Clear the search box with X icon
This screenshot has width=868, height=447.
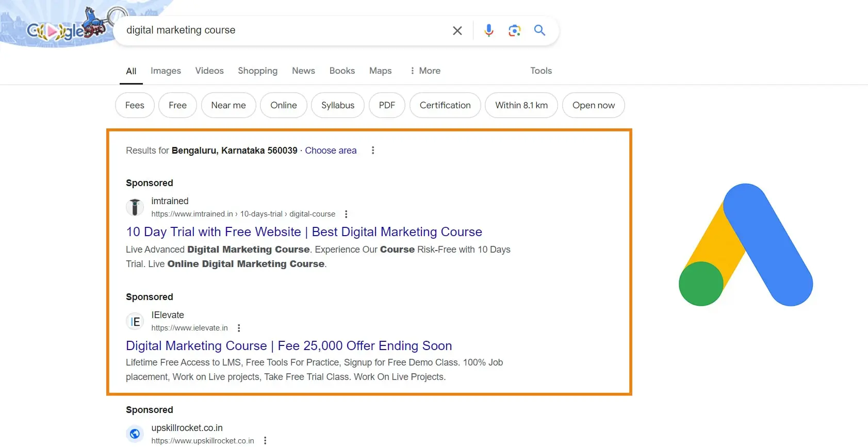click(x=457, y=30)
